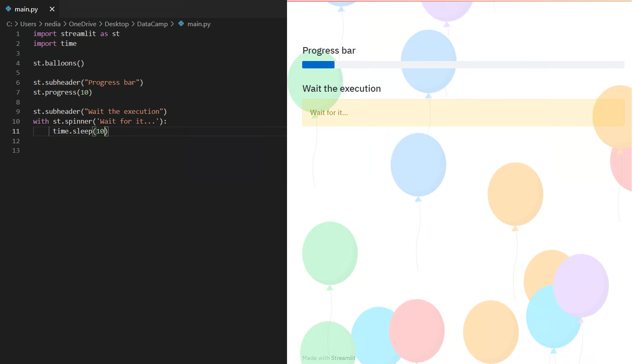Open the Streamlit link in footer
This screenshot has height=364, width=633.
(343, 358)
